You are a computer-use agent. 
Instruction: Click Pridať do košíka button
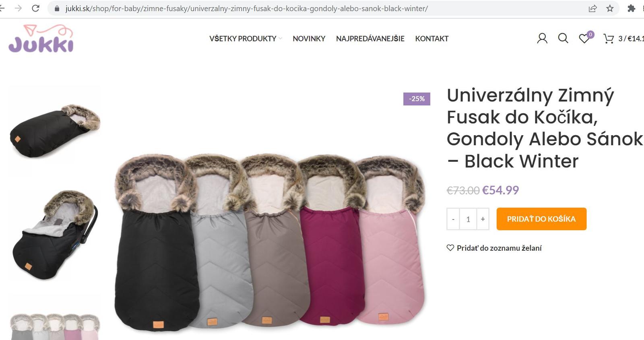point(541,219)
